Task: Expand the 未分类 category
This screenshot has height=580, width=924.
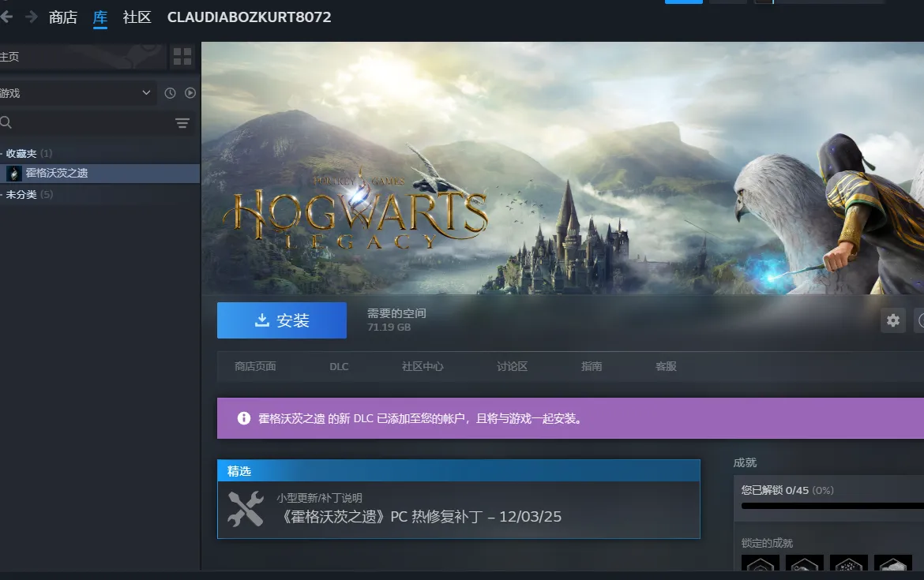Action: tap(22, 194)
